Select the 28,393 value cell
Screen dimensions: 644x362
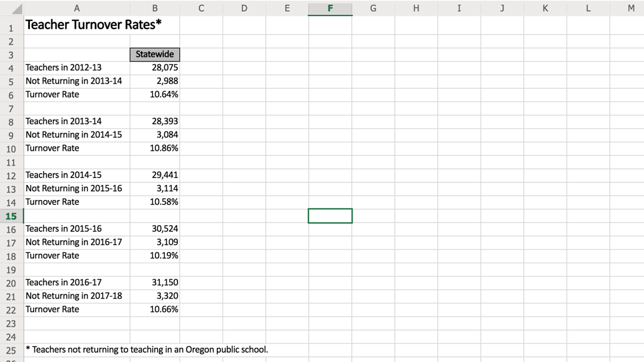point(155,121)
